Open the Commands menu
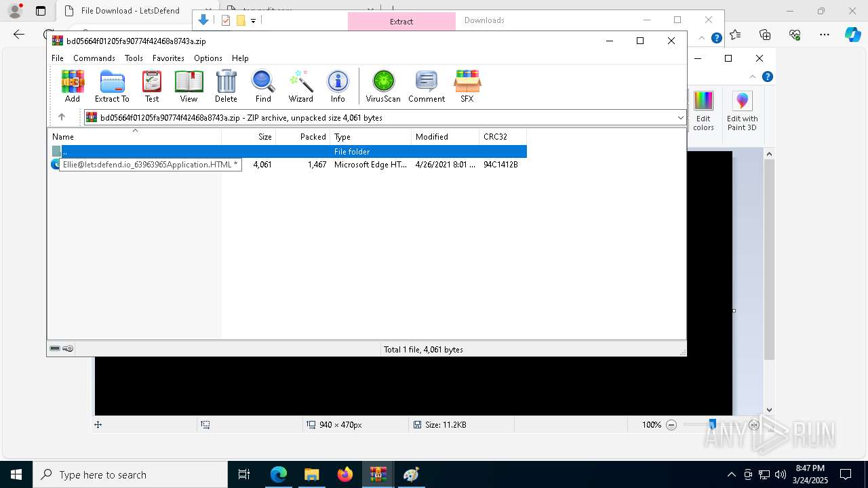The width and height of the screenshot is (868, 488). (94, 58)
